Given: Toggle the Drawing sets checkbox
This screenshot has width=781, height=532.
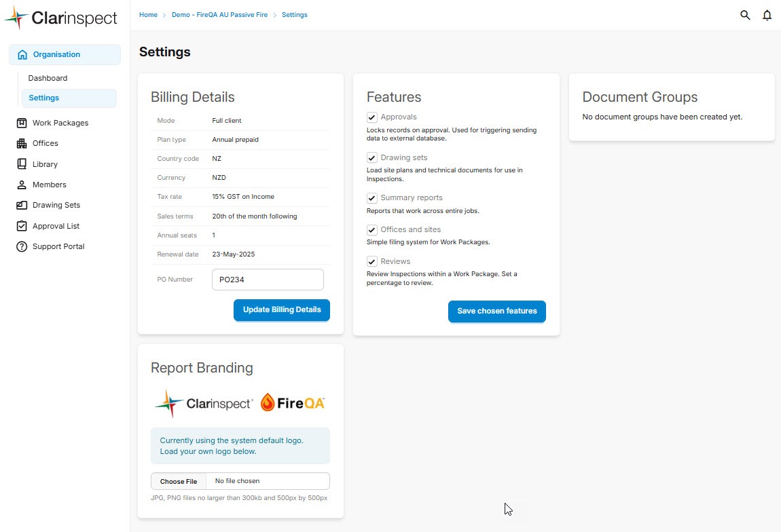Looking at the screenshot, I should click(372, 158).
